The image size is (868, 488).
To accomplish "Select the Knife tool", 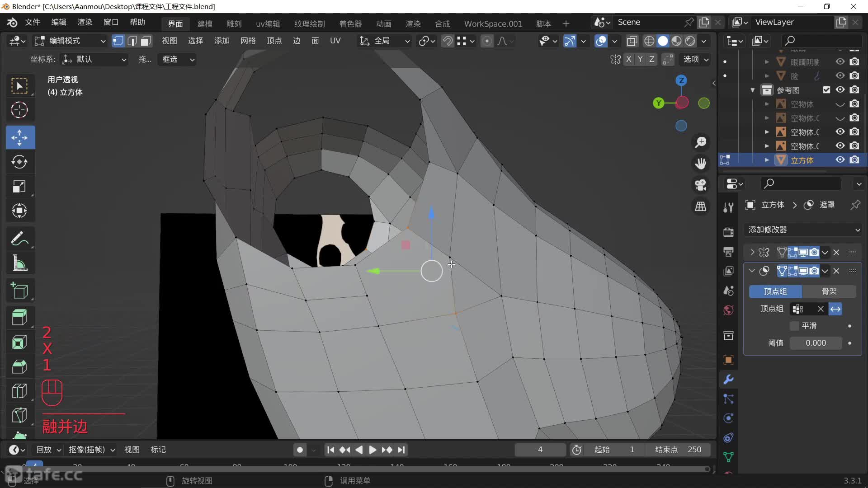I will point(19,415).
